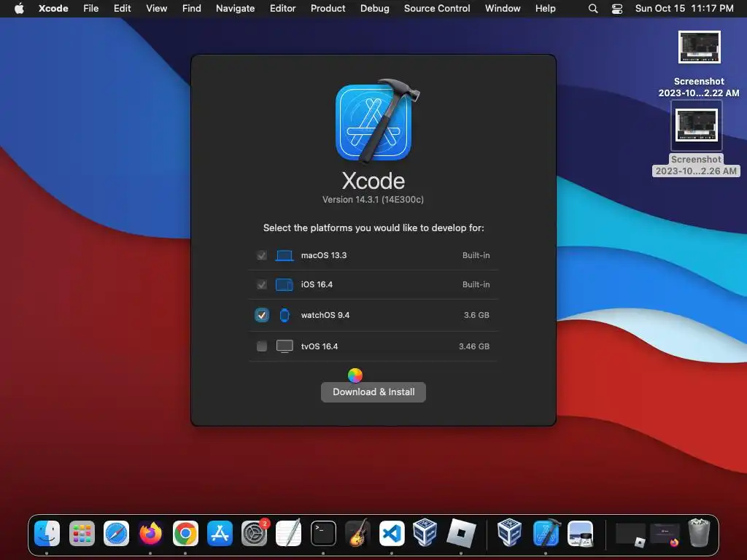Select the 'tvOS 16.4' label

(320, 346)
